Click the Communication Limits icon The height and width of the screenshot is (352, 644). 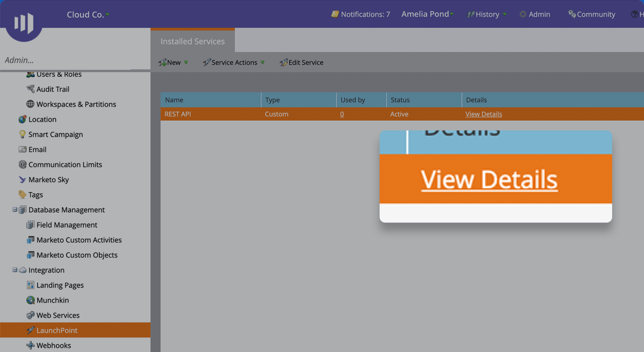click(x=22, y=164)
